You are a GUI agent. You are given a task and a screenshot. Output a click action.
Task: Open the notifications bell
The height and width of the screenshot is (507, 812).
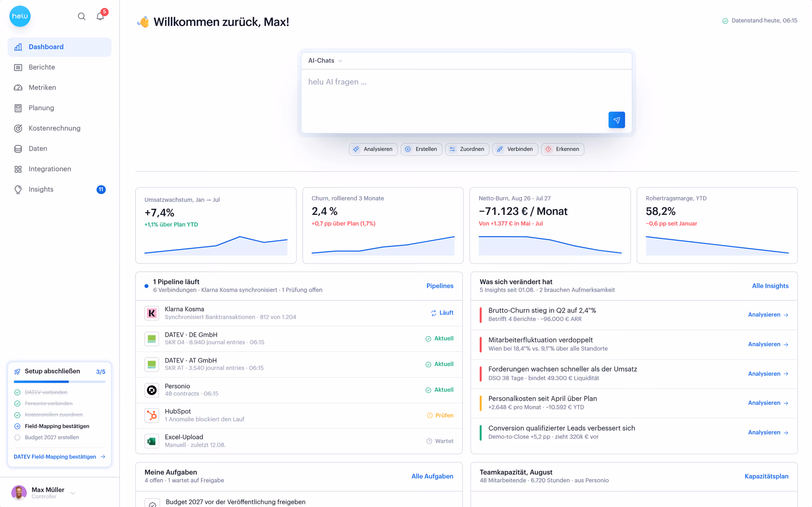[100, 16]
